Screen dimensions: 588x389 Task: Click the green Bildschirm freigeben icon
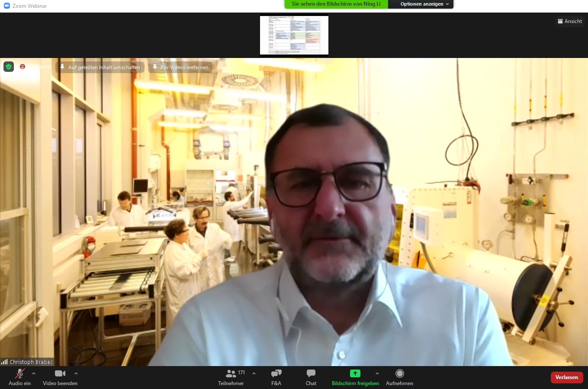[x=355, y=373]
